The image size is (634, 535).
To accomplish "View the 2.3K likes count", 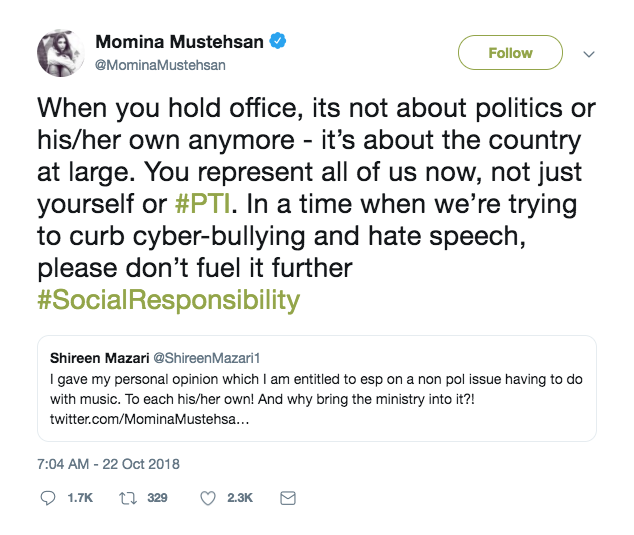I will pos(237,498).
